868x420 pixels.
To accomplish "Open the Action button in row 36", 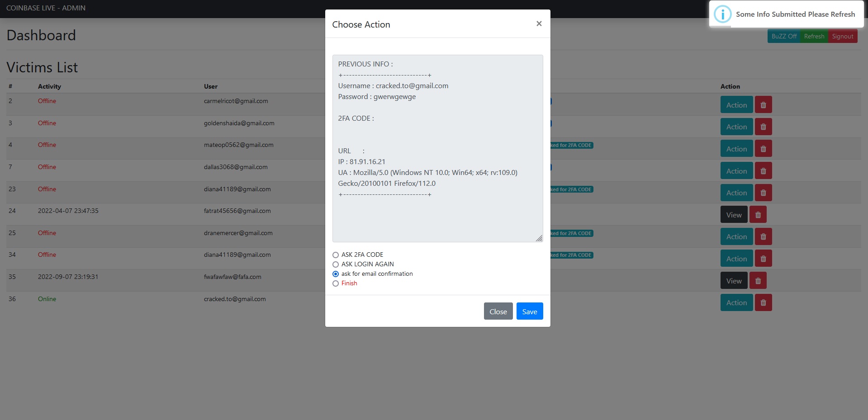I will click(736, 302).
